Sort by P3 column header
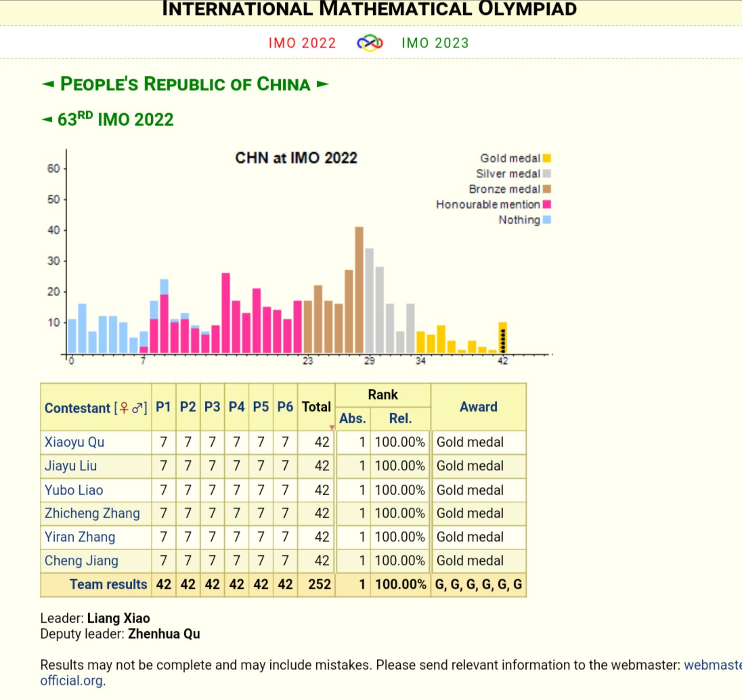Image resolution: width=742 pixels, height=700 pixels. (212, 407)
